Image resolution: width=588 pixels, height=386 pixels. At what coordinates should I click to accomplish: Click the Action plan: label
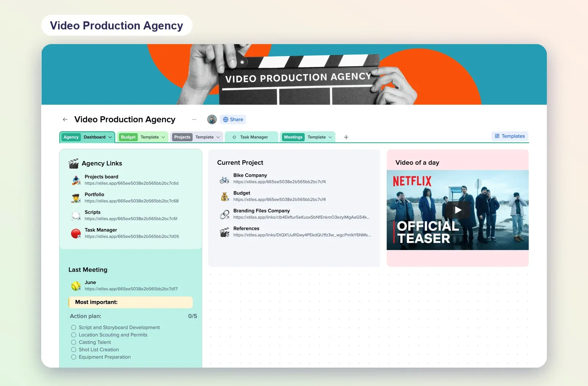pyautogui.click(x=86, y=316)
